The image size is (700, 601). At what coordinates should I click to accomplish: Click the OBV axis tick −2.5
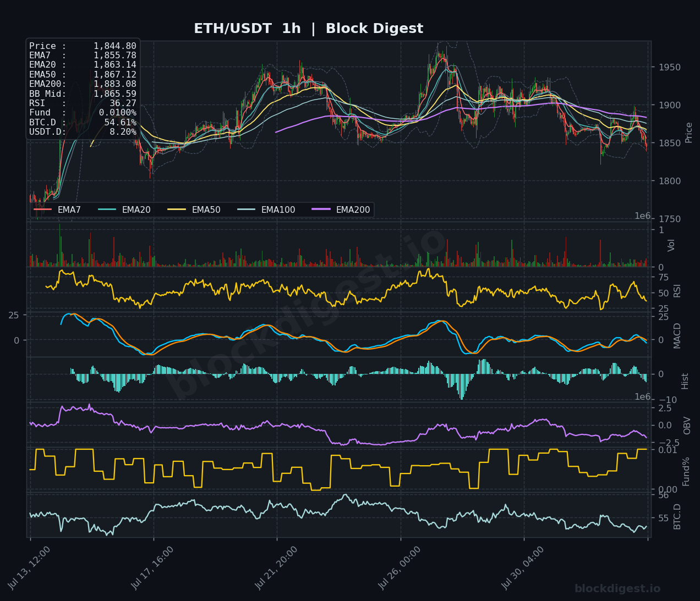[669, 443]
